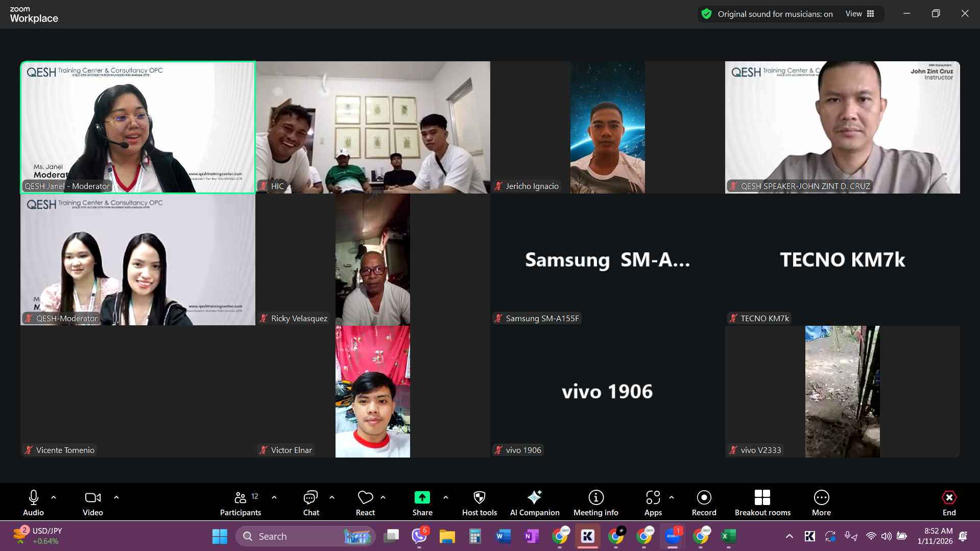Screen dimensions: 980x551
Task: Expand the chat options arrow
Action: 332,497
